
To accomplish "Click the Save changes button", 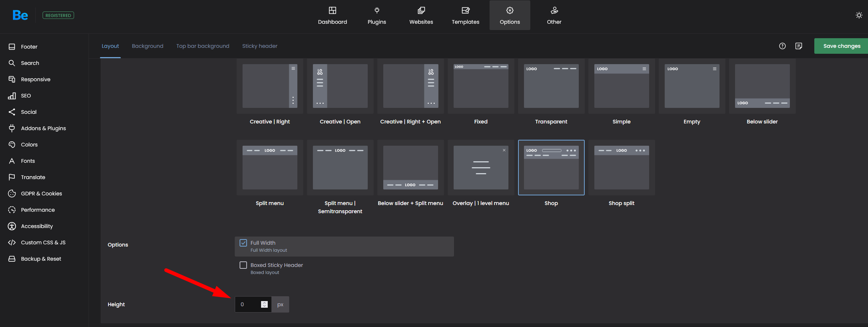I will tap(841, 46).
